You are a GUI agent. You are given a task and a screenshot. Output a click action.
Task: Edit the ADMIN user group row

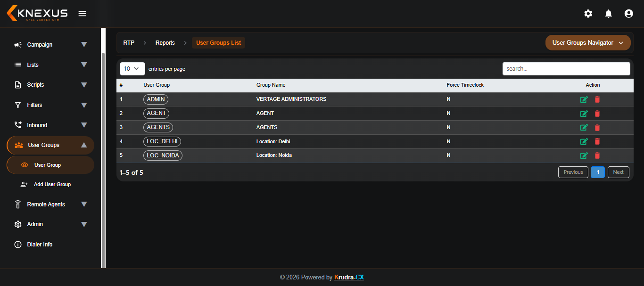point(584,99)
